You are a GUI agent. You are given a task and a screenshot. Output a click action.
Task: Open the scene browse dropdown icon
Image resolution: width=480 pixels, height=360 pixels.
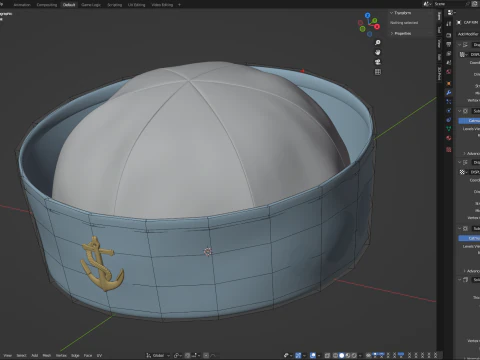point(427,4)
